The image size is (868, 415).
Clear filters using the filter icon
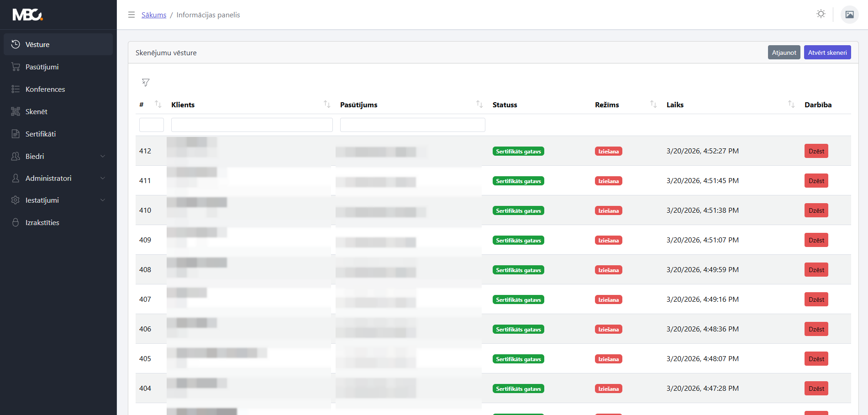point(146,82)
